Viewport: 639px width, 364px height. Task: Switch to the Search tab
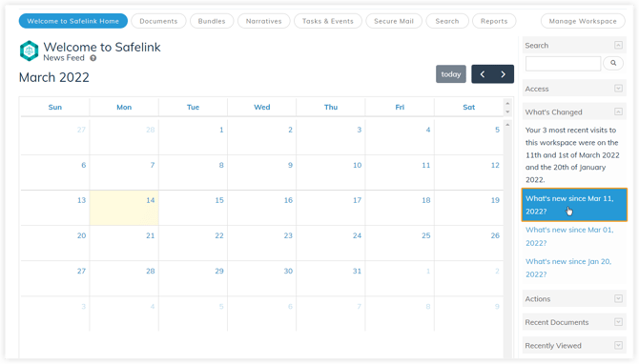(x=447, y=21)
